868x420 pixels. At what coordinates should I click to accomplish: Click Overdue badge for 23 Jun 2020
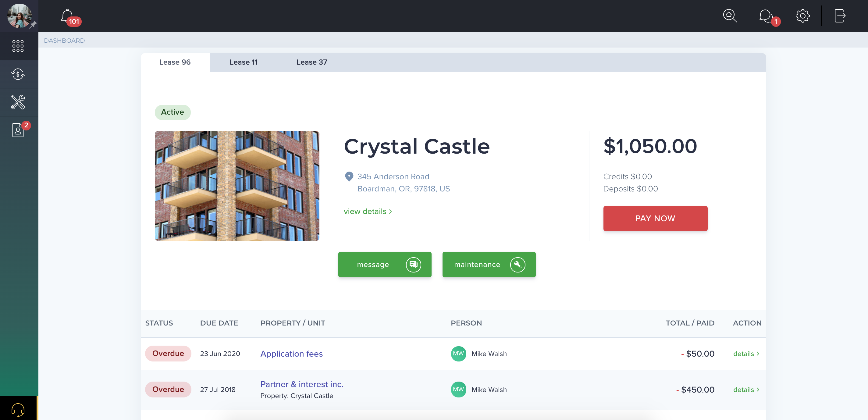click(168, 353)
